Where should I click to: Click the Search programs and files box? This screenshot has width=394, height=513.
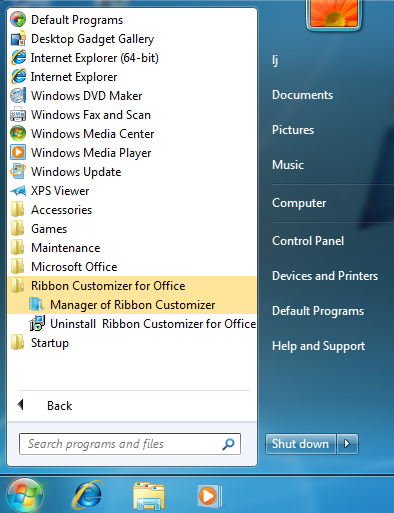130,444
